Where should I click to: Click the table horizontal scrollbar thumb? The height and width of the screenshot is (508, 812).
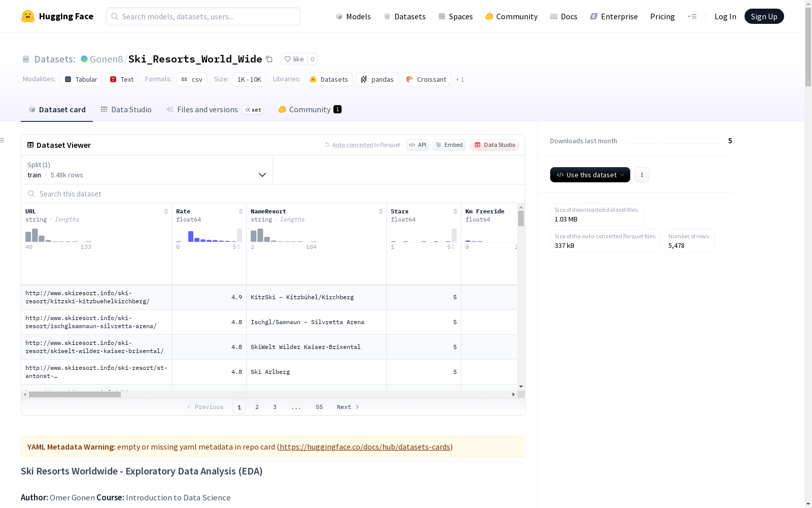click(75, 394)
